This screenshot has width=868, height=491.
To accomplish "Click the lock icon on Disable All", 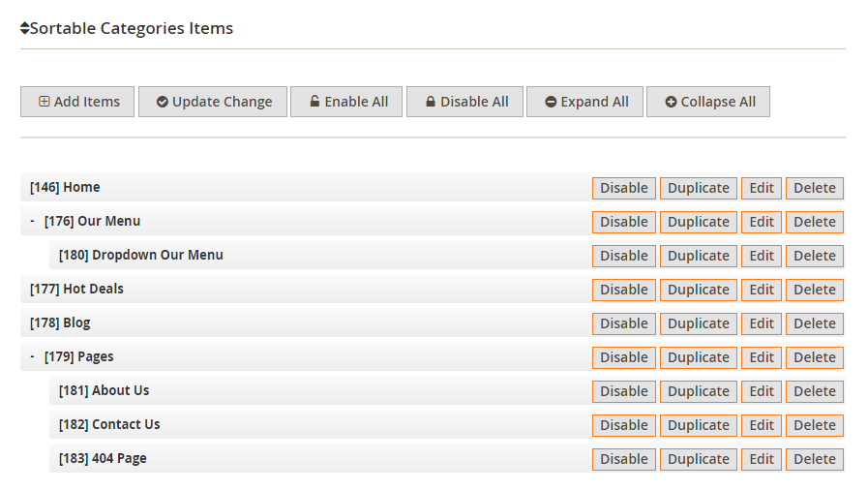I will (431, 102).
